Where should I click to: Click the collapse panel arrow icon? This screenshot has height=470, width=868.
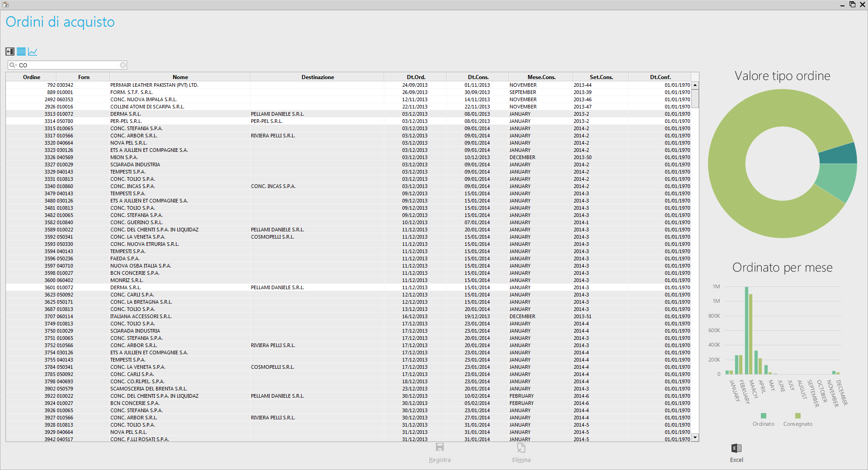tap(10, 52)
